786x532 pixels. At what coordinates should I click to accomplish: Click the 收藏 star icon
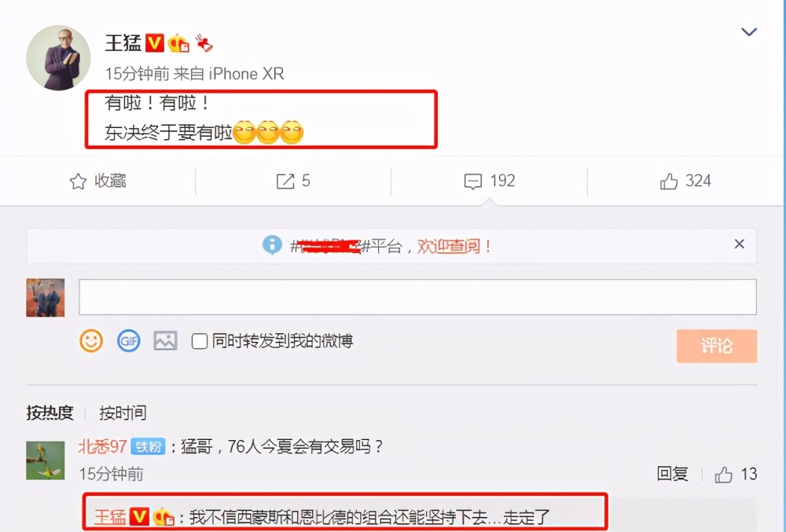pyautogui.click(x=78, y=181)
